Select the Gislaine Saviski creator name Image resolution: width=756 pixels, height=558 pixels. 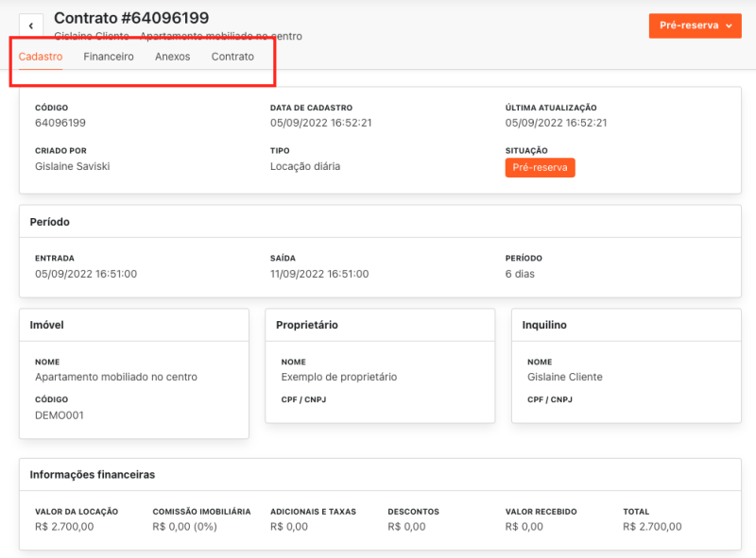tap(74, 166)
